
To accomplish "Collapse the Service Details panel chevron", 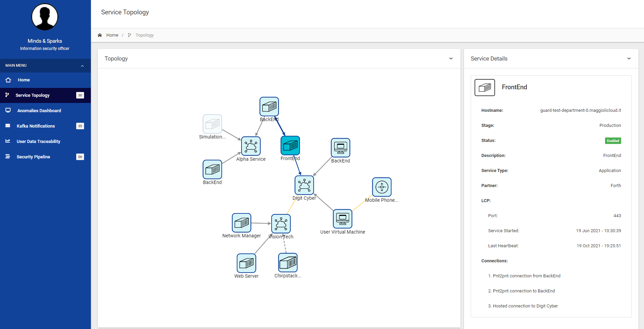I will (x=629, y=58).
